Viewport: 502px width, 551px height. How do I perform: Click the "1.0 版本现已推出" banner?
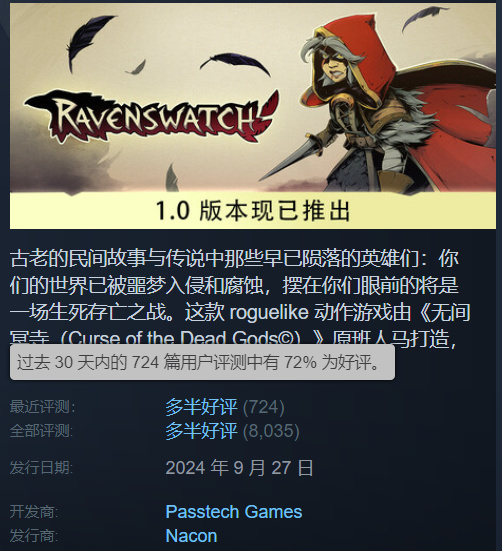point(253,211)
